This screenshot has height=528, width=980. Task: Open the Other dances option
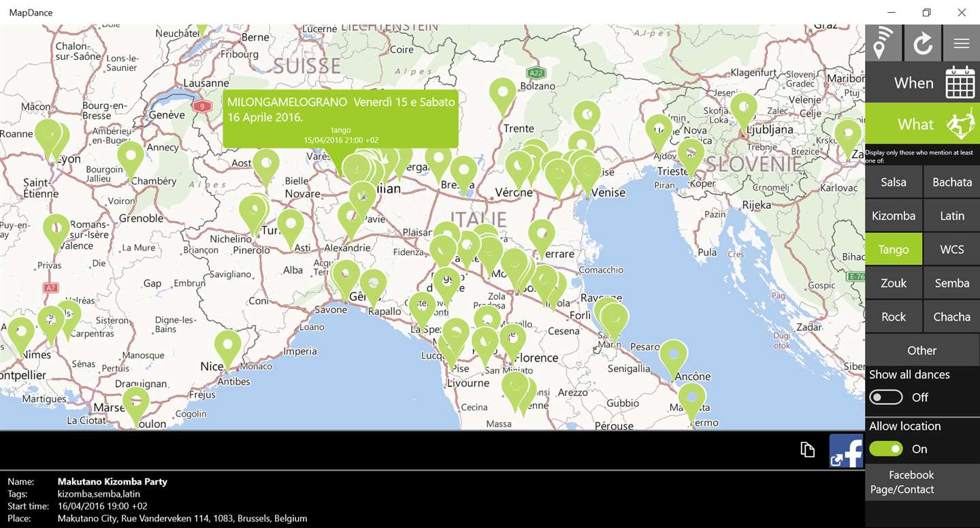(922, 350)
